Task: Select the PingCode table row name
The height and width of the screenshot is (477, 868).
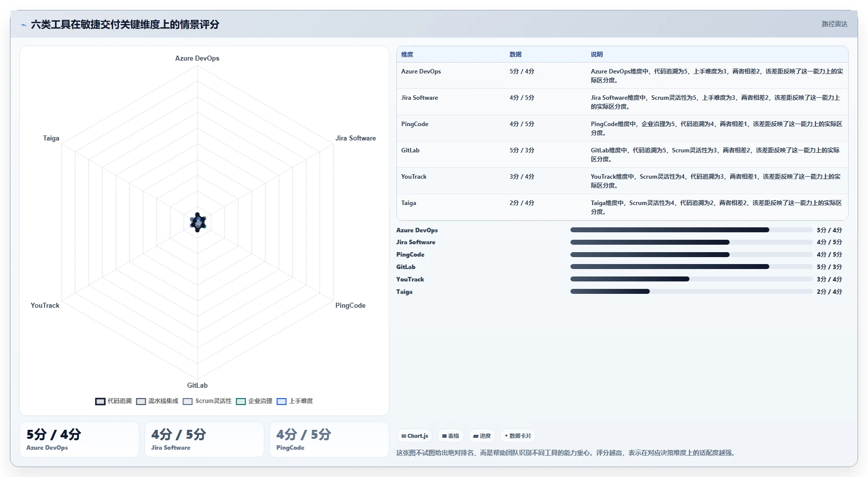Action: pyautogui.click(x=415, y=124)
